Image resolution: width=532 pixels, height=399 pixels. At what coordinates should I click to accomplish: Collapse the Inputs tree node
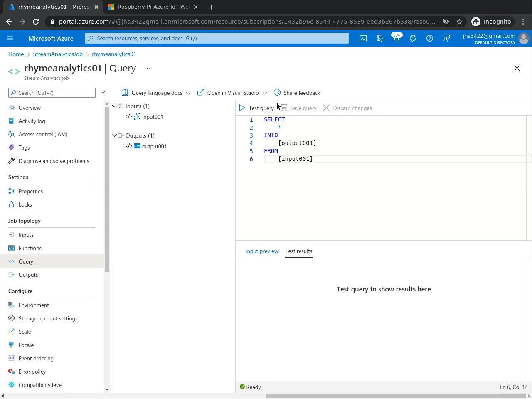114,106
